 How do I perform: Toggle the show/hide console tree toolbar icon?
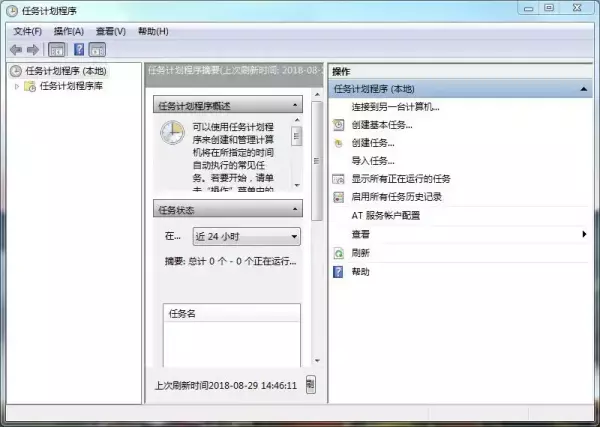pos(57,50)
